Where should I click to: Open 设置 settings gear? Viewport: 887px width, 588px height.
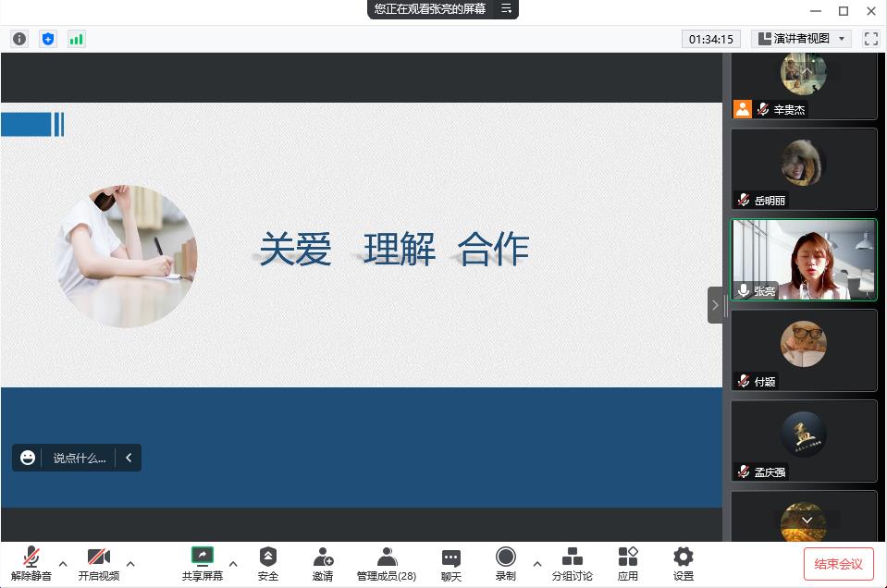pyautogui.click(x=684, y=564)
